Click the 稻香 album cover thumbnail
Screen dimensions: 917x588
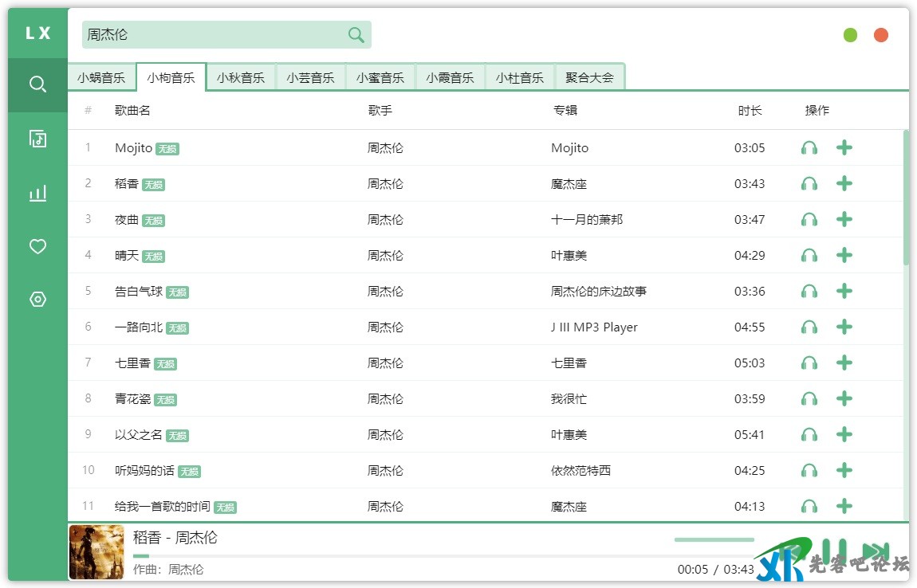[x=96, y=552]
